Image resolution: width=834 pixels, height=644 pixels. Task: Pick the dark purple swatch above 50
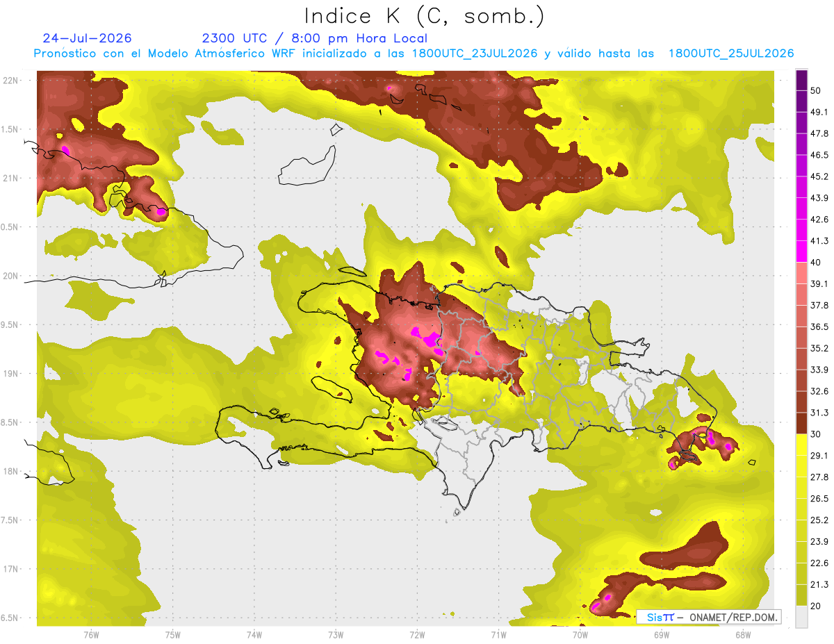point(801,81)
